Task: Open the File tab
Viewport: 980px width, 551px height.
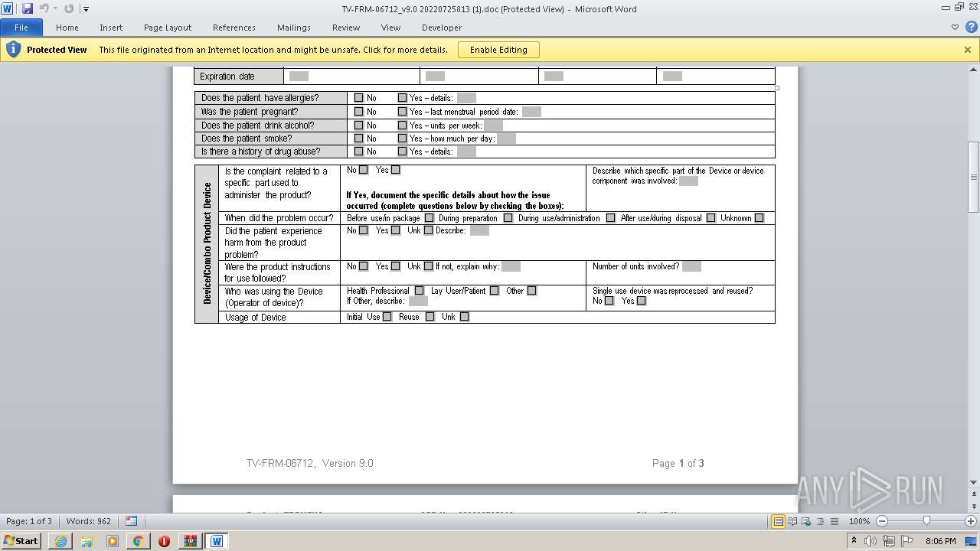Action: (21, 28)
